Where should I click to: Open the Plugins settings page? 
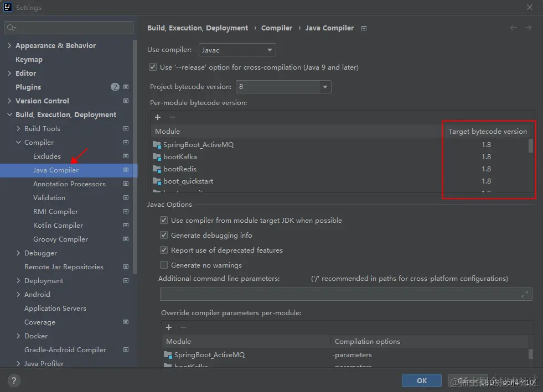[x=28, y=87]
